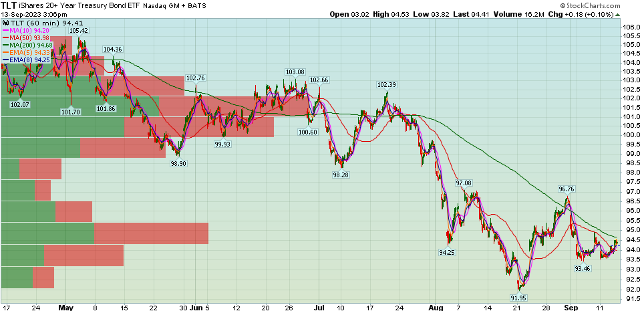Screen dimensions: 644x311
Task: Click the 'High 94.53' value
Action: click(391, 15)
